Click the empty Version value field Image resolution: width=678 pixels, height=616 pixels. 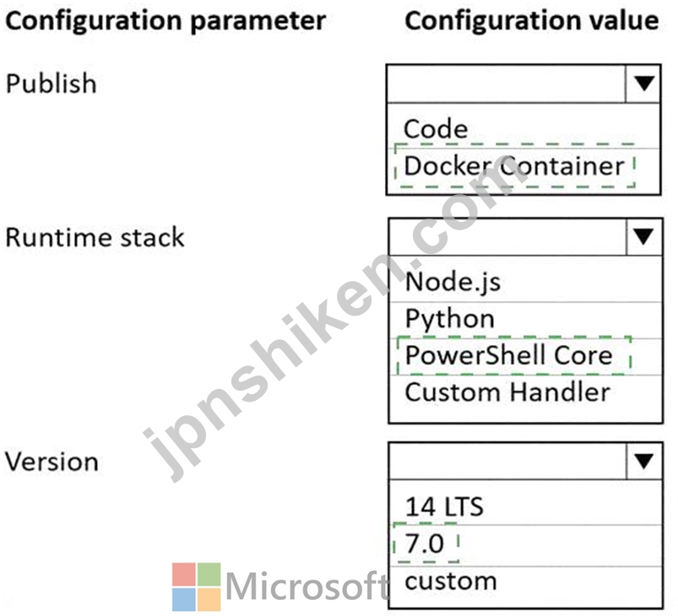pyautogui.click(x=508, y=461)
